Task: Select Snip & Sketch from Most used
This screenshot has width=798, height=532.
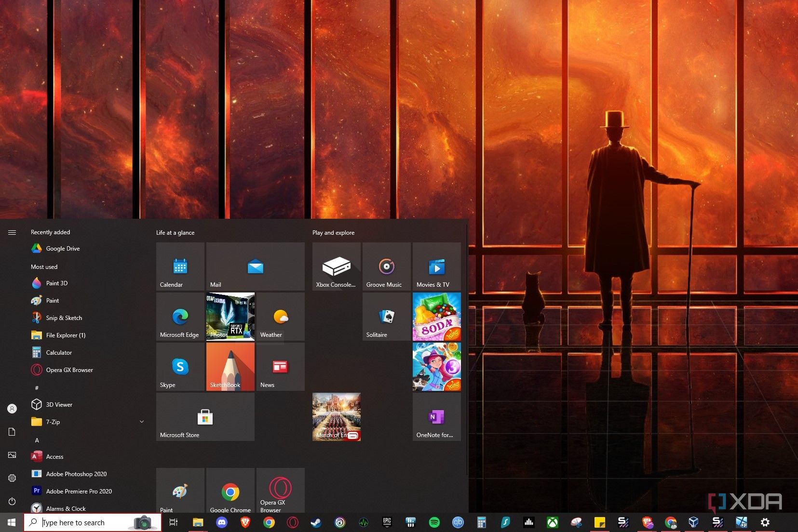Action: [x=64, y=318]
